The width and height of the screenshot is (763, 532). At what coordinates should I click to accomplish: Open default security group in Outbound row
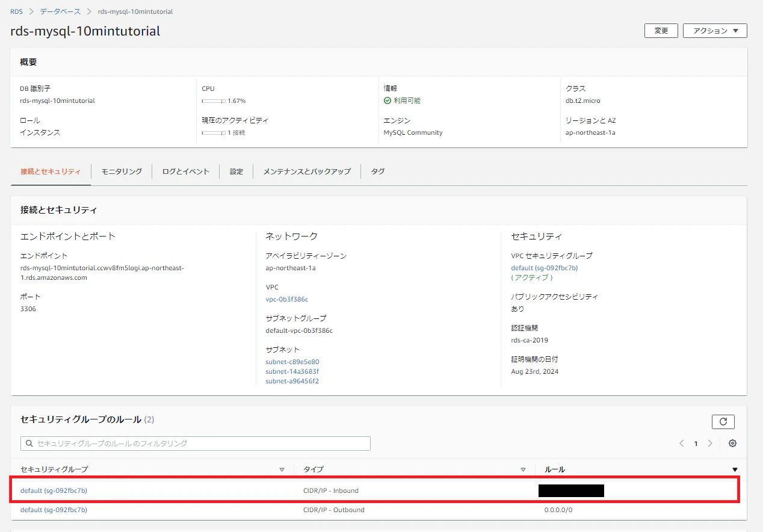pyautogui.click(x=54, y=510)
